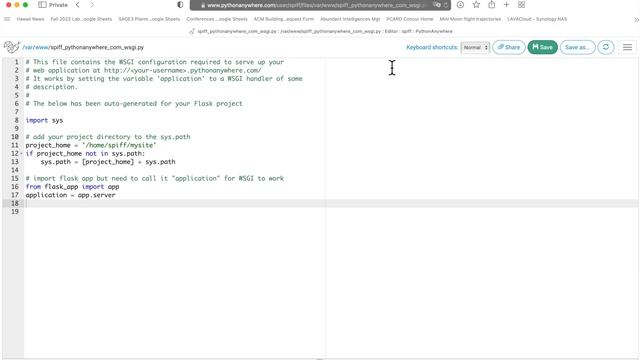640x360 pixels.
Task: Reload the page from the address bar
Action: point(446,5)
